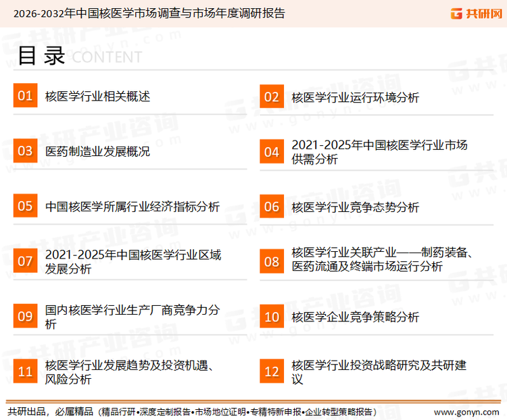
Task: Select chapter 2021-2025年中国核医学行业区域发展分析
Action: (x=133, y=262)
